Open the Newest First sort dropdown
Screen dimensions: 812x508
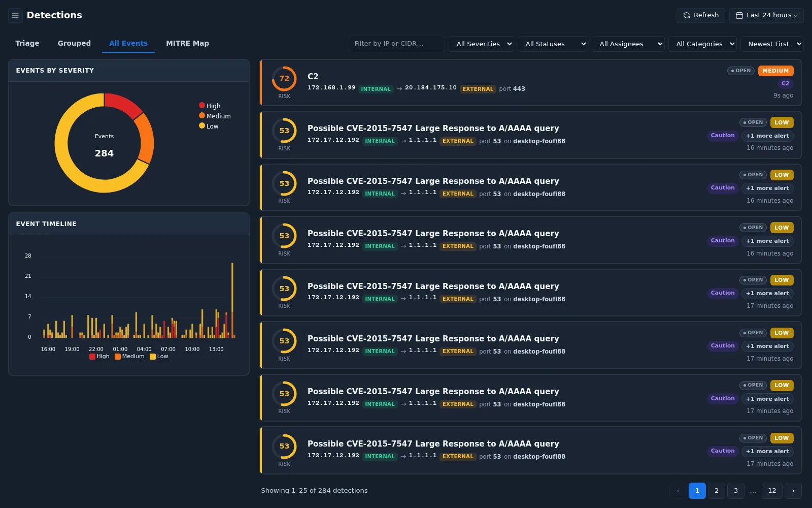coord(772,44)
